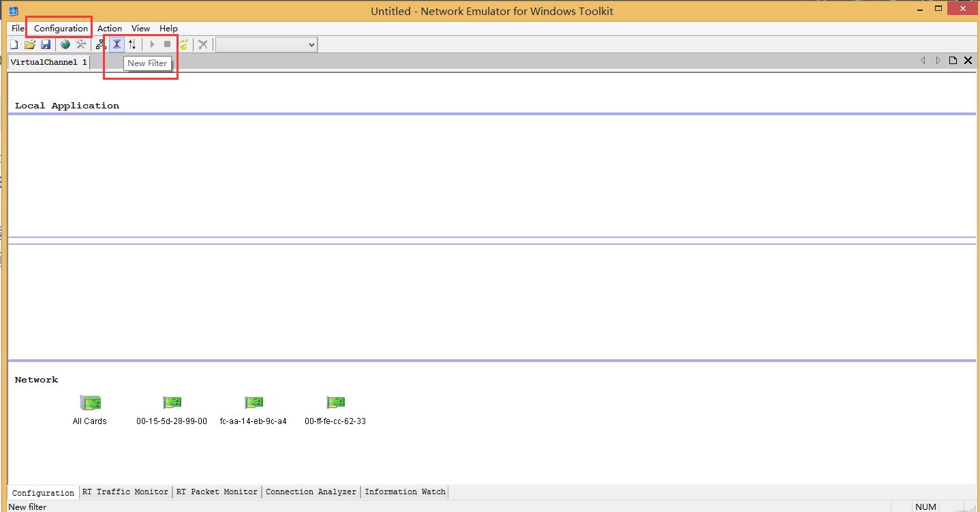Viewport: 980px width, 512px height.
Task: Start emulation with the play button
Action: (x=152, y=44)
